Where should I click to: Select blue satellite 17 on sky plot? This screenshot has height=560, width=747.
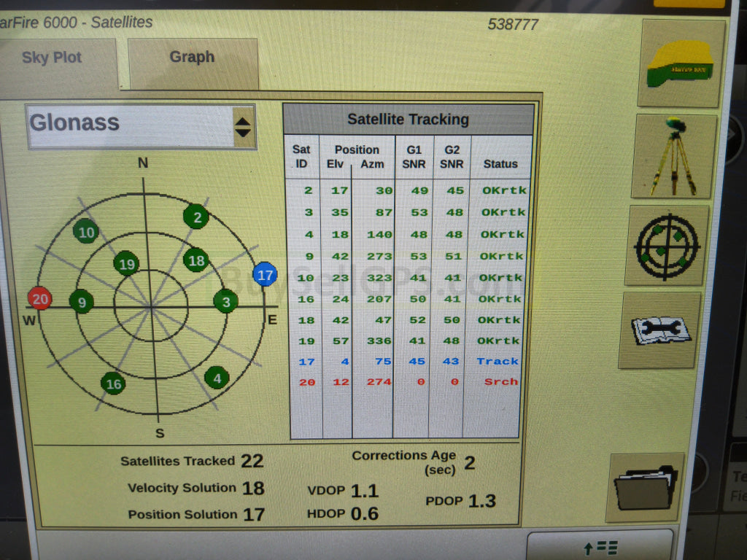coord(265,275)
